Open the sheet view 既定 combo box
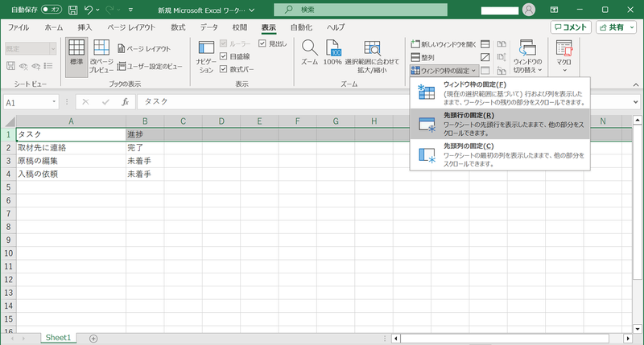Viewport: 644px width, 345px height. 31,49
